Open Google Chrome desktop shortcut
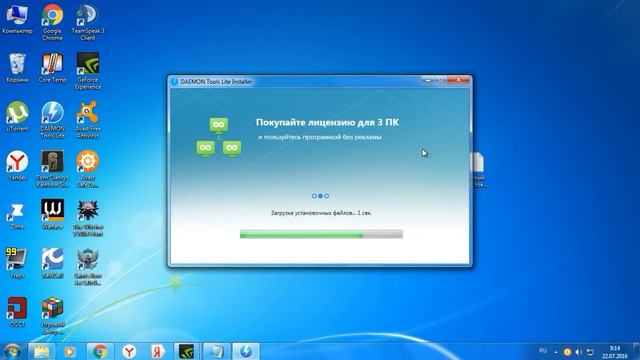640x360 pixels. pos(52,22)
